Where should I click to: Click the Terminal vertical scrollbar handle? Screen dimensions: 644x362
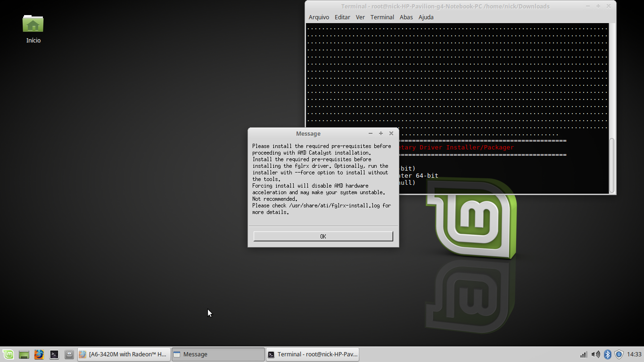coord(612,165)
